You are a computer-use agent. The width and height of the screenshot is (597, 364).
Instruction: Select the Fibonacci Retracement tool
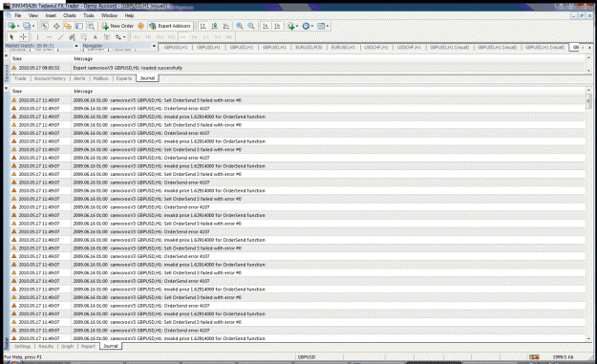83,37
